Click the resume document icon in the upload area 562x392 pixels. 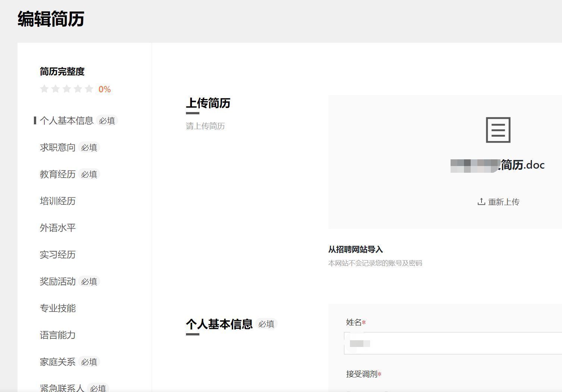tap(499, 130)
